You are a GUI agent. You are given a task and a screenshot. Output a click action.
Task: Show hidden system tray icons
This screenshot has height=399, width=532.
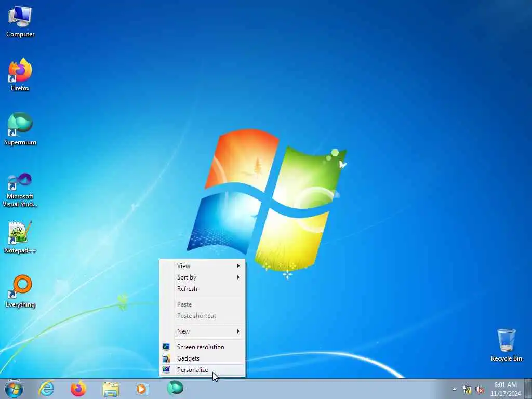pos(454,390)
